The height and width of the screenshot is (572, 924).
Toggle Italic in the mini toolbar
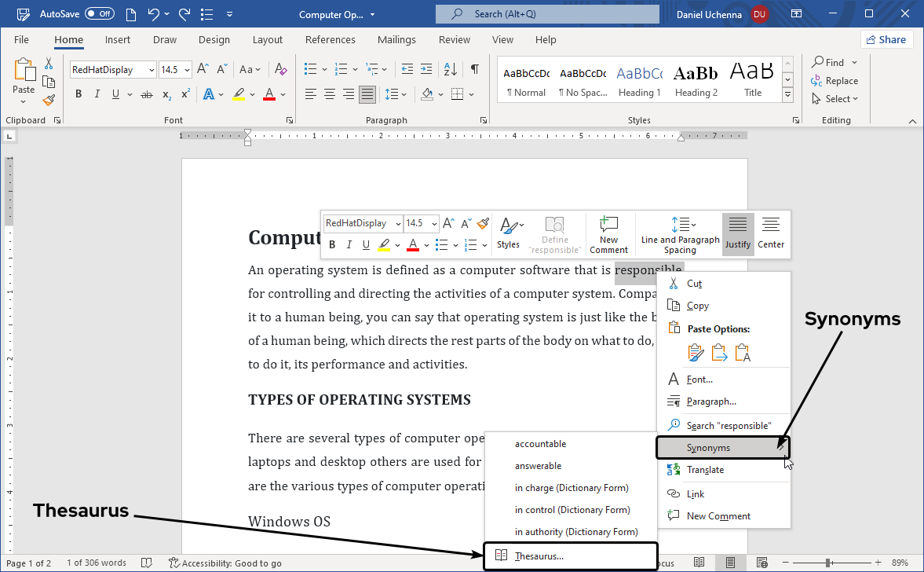pos(349,245)
